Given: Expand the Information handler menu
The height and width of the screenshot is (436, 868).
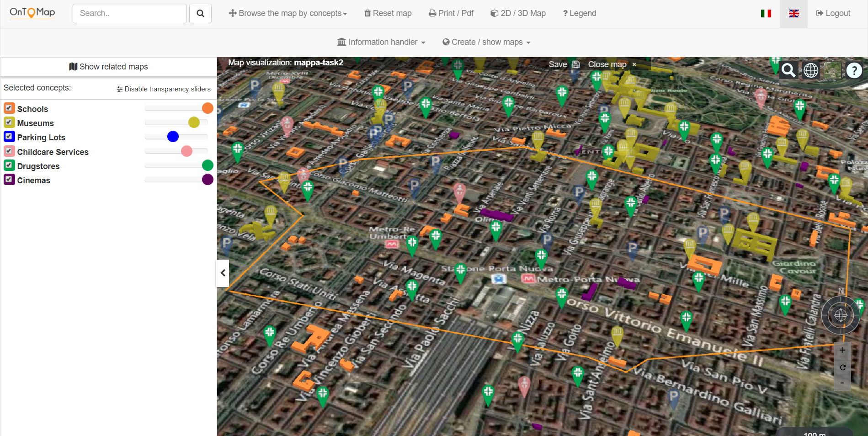Looking at the screenshot, I should 381,42.
